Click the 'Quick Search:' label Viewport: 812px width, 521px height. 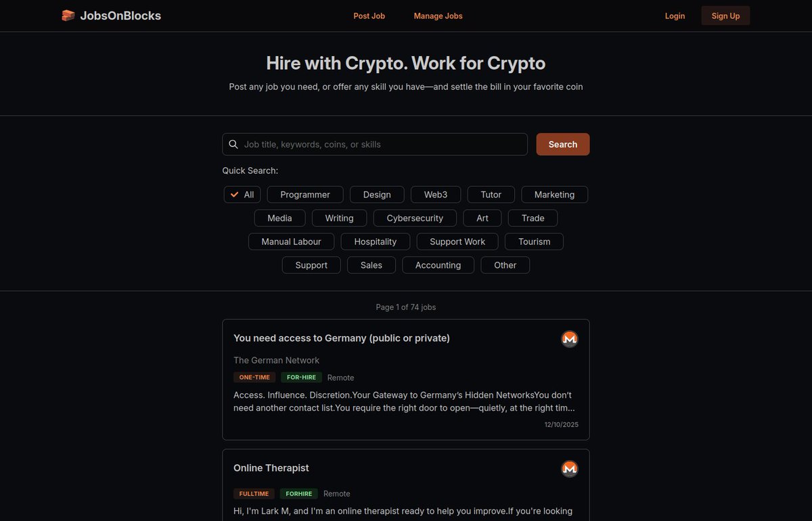(x=250, y=171)
